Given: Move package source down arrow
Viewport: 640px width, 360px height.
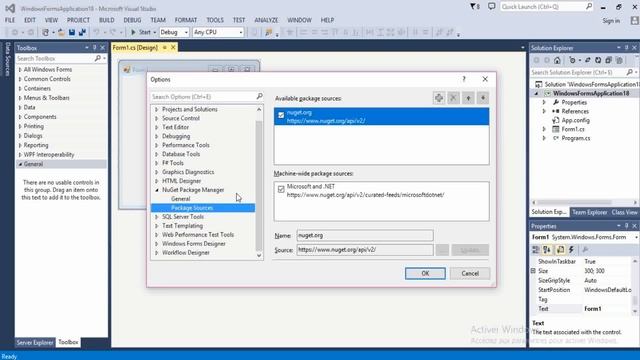Looking at the screenshot, I should click(483, 98).
